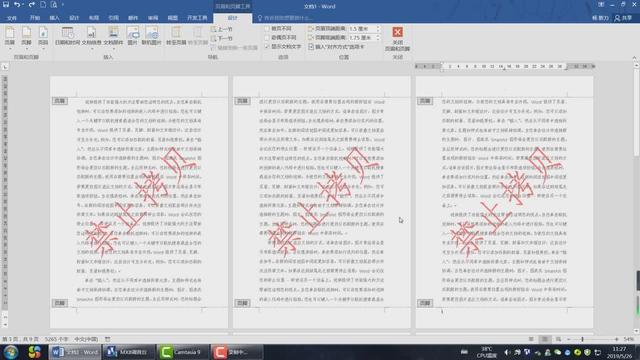Click the footer bottom distance value field
Image resolution: width=640 pixels, height=360 pixels.
coord(362,38)
